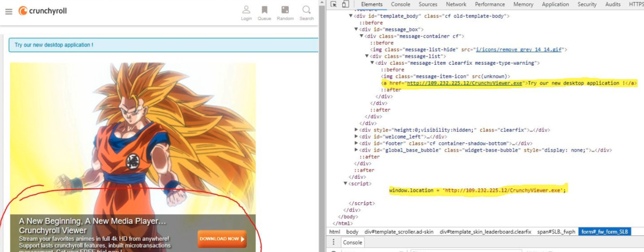The width and height of the screenshot is (644, 252).
Task: Click the 'Crunchyroll Viewer' banner heading
Action: 53,230
